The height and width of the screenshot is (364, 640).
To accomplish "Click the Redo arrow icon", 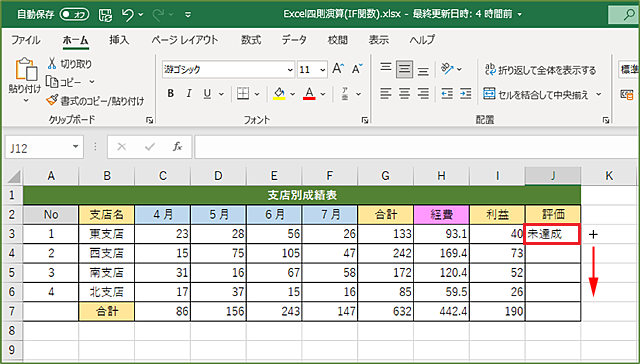I will (x=158, y=15).
